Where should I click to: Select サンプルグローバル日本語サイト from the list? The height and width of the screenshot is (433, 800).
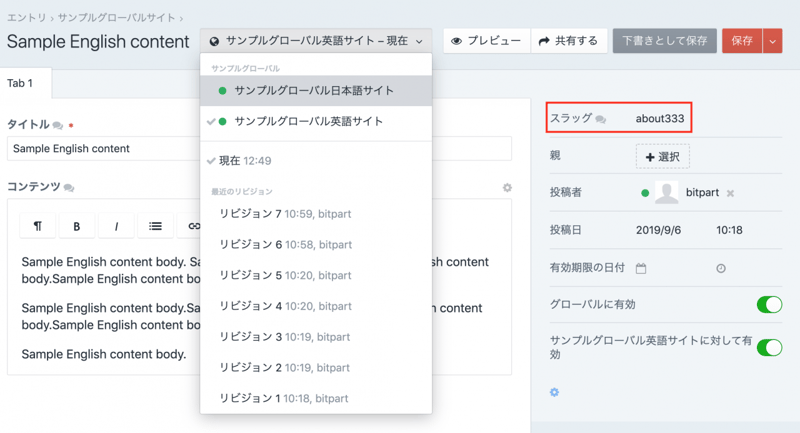click(x=313, y=91)
